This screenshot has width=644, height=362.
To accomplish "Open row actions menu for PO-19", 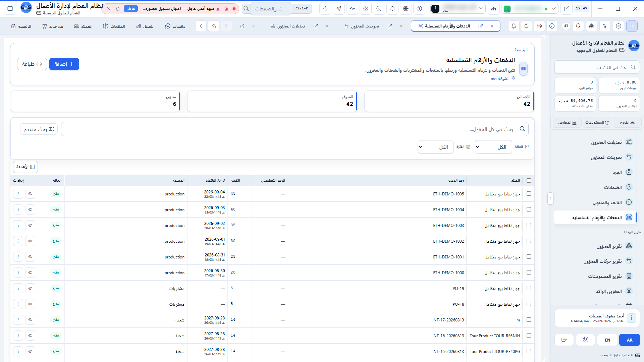I will 18,288.
